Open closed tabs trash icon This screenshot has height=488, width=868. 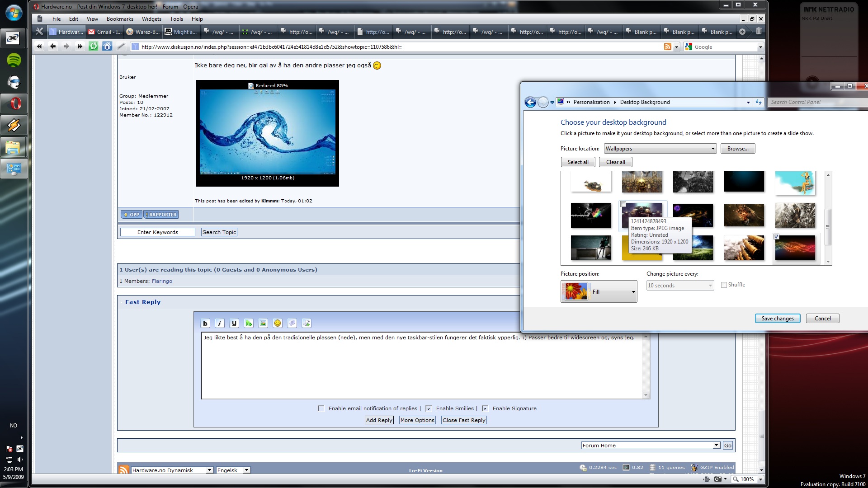tap(759, 32)
